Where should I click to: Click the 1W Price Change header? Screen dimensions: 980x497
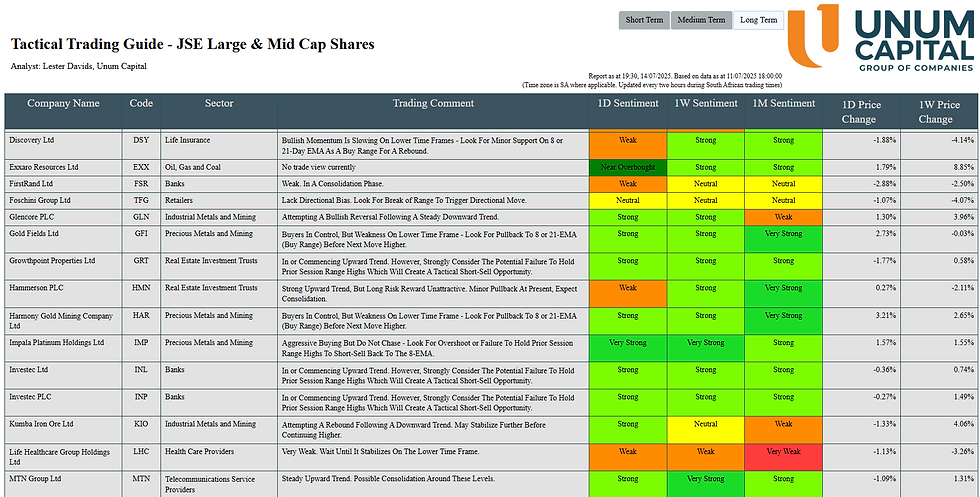click(939, 111)
